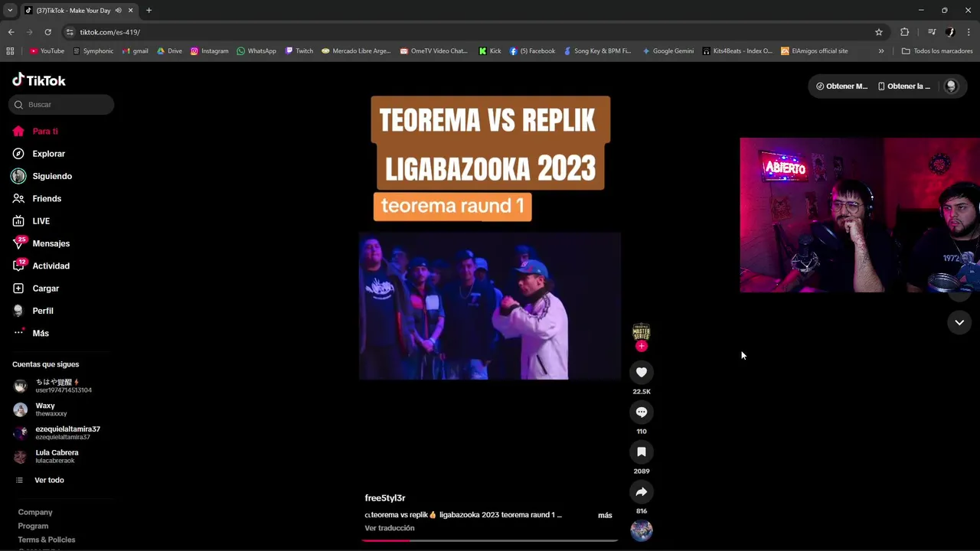
Task: Go to the Siguiendo feed
Action: (x=42, y=176)
